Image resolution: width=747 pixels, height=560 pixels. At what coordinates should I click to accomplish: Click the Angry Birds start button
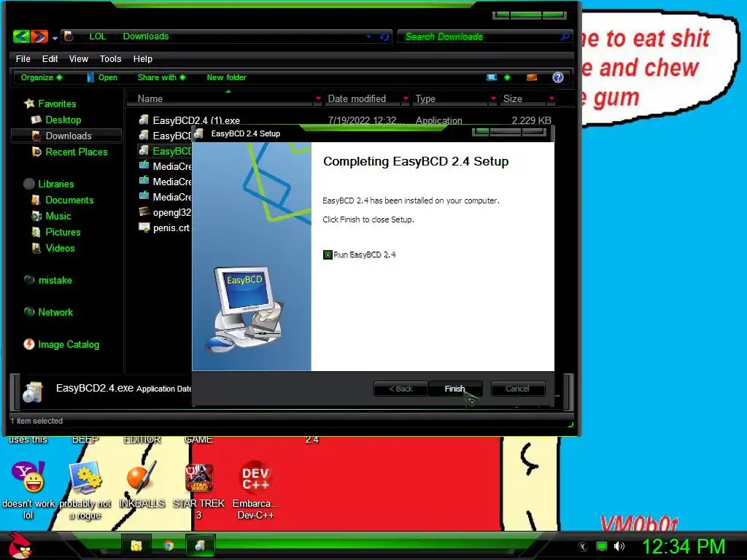tap(19, 545)
